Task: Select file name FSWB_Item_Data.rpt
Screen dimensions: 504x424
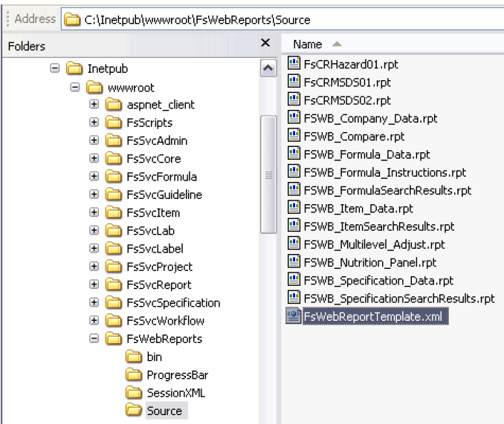Action: pyautogui.click(x=358, y=209)
